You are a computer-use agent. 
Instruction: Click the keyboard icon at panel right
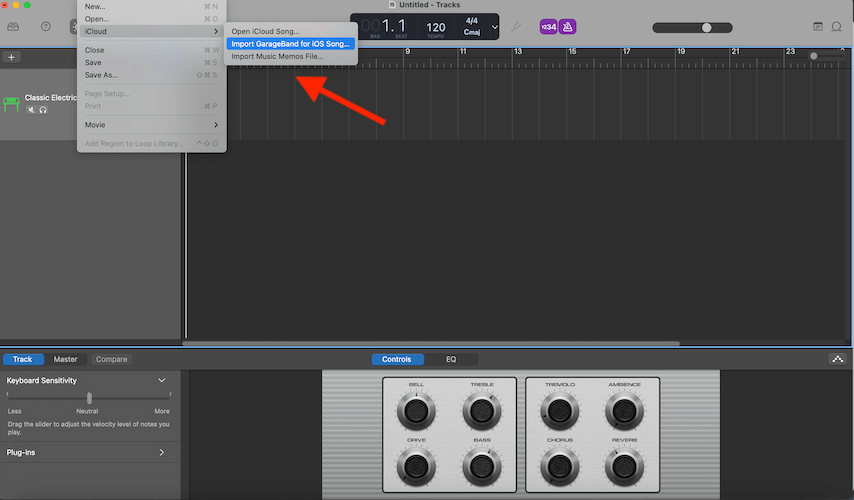(x=837, y=359)
